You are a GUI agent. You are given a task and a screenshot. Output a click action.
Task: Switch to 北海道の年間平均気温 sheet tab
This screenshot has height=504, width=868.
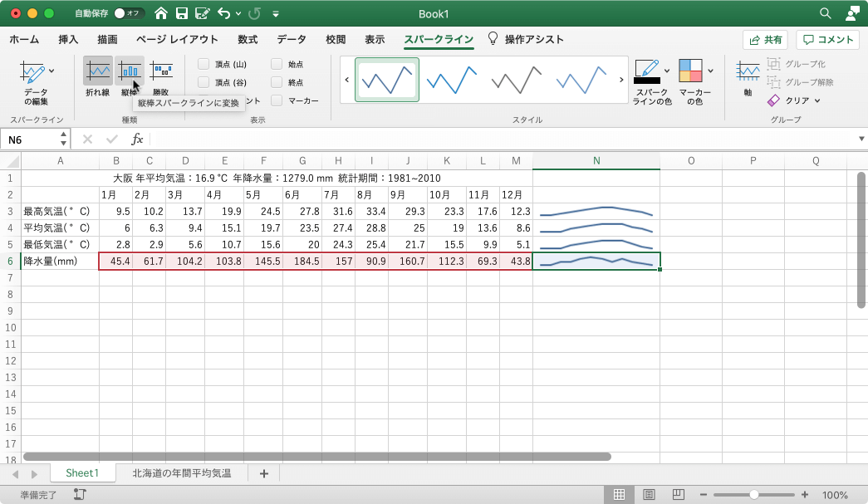tap(182, 473)
